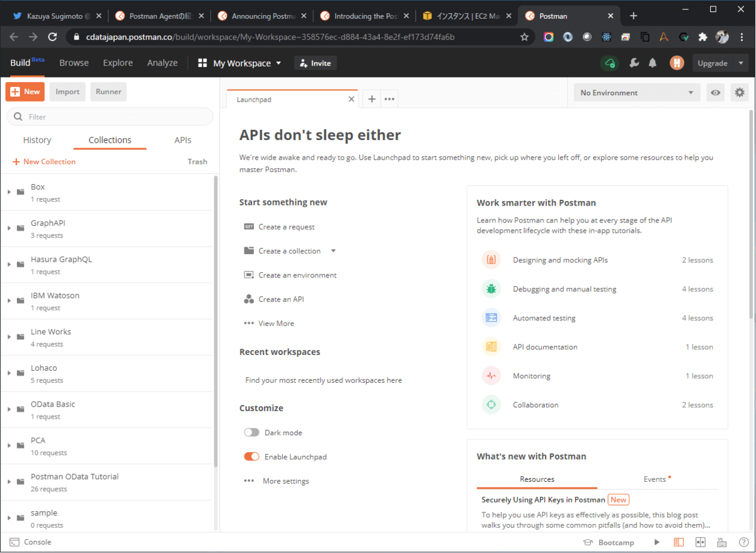This screenshot has height=553, width=756.
Task: Bookmark page with the star icon
Action: tap(524, 37)
